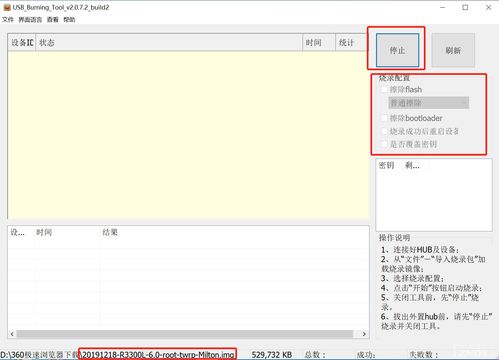Click the 操作说明 heading
This screenshot has width=499, height=360.
click(x=394, y=238)
